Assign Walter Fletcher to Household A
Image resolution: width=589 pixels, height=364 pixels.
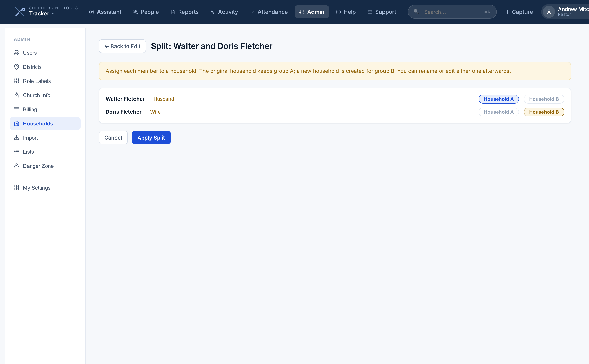(499, 99)
